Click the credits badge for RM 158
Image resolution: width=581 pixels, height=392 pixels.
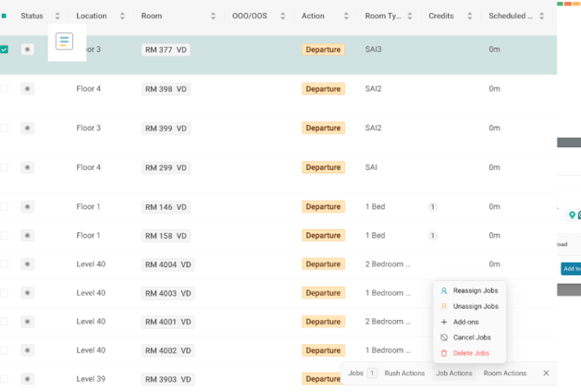coord(433,236)
